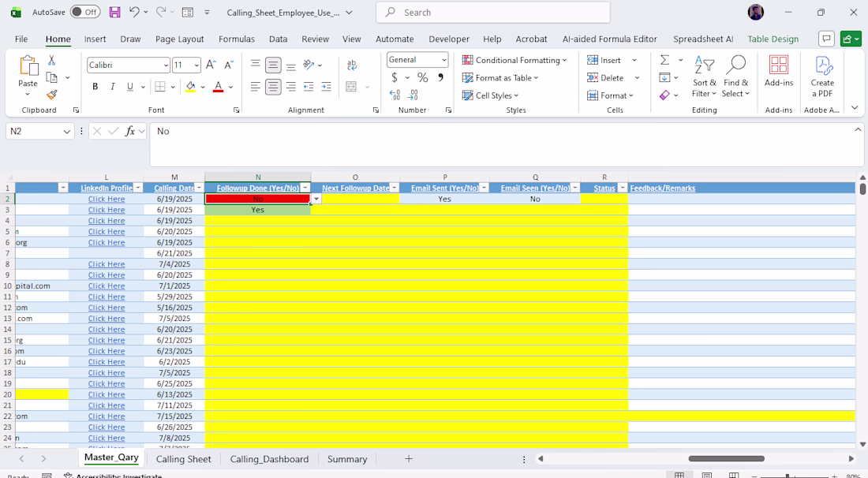Click the AutoSum sigma icon

pyautogui.click(x=664, y=60)
